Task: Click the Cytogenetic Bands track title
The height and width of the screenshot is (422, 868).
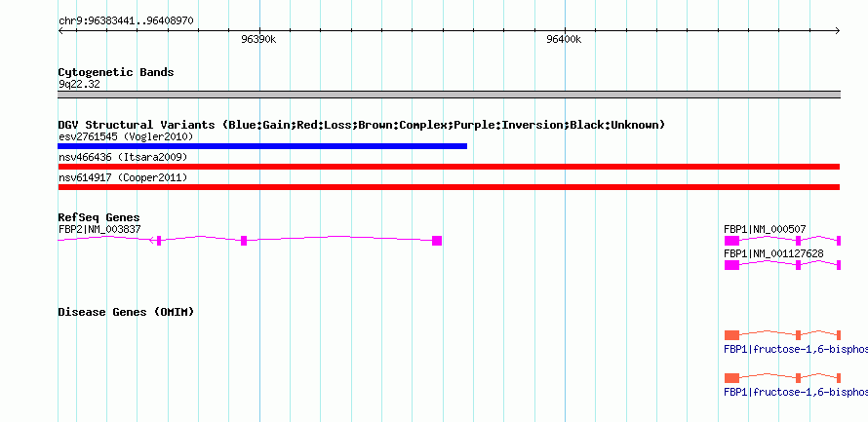Action: coord(116,72)
